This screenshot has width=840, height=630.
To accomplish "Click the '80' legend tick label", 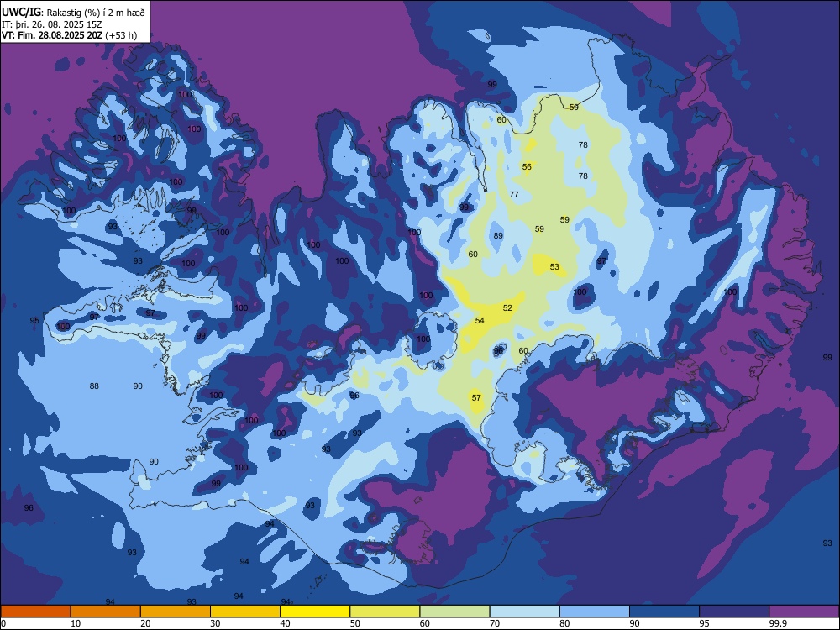I will point(564,623).
